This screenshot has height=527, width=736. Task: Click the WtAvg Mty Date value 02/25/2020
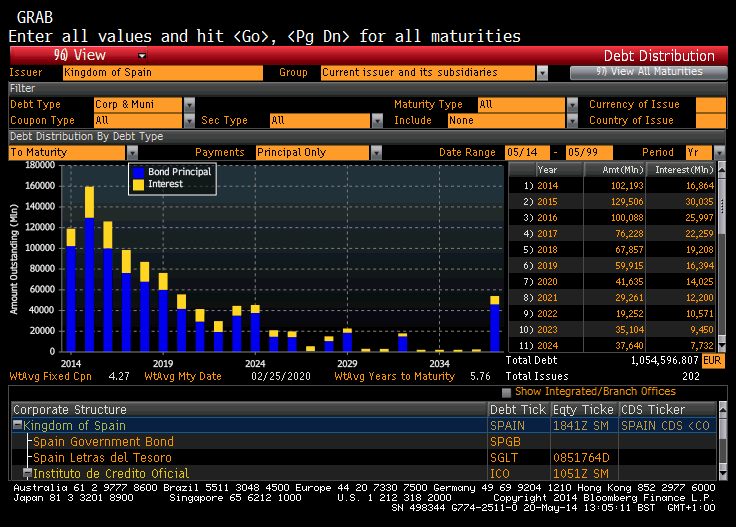(x=281, y=376)
